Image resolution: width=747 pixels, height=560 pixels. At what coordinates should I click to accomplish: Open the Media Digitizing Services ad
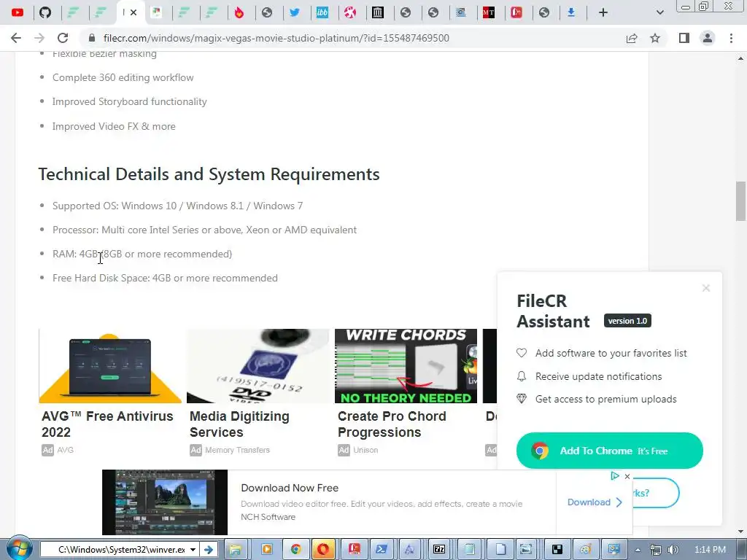pos(239,424)
